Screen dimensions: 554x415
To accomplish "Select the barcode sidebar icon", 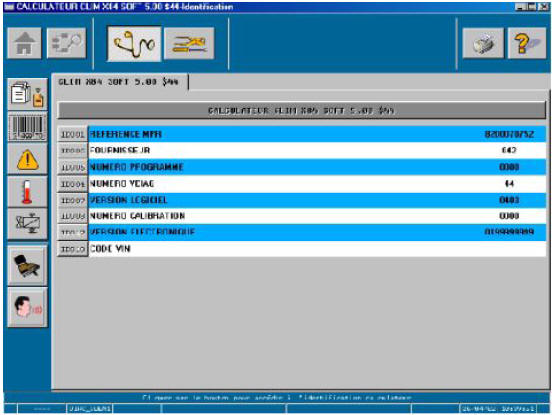I will [28, 127].
